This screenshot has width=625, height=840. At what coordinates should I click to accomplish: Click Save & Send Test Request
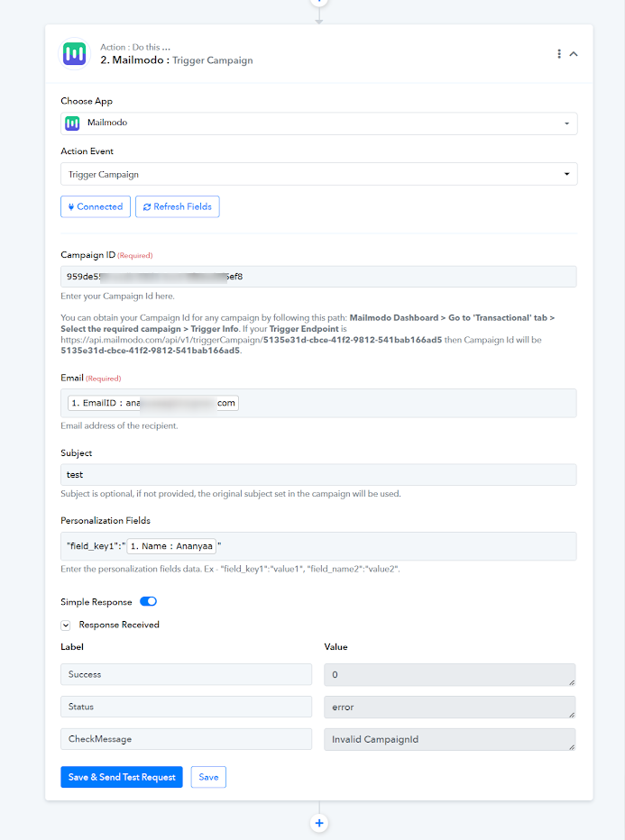pyautogui.click(x=122, y=777)
